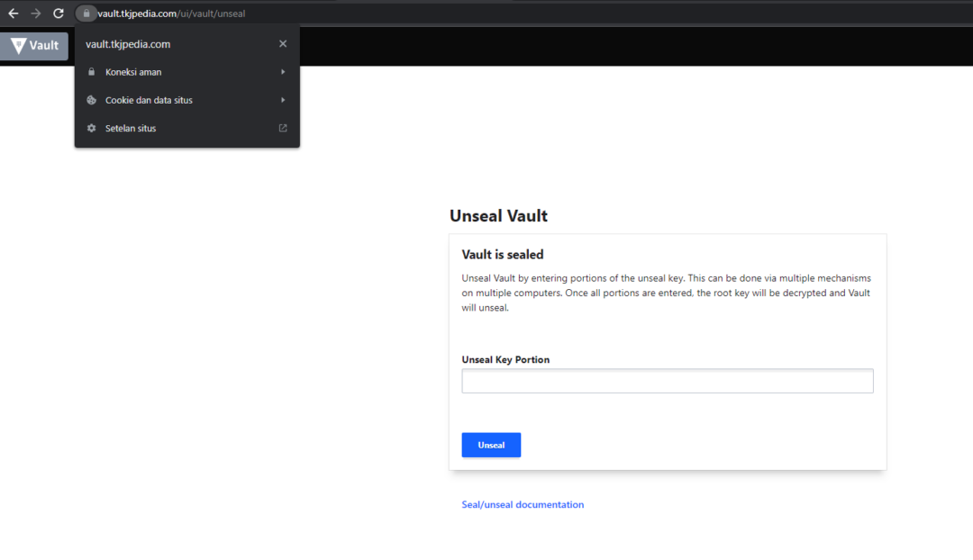Click the cookie icon in the site popup

91,100
